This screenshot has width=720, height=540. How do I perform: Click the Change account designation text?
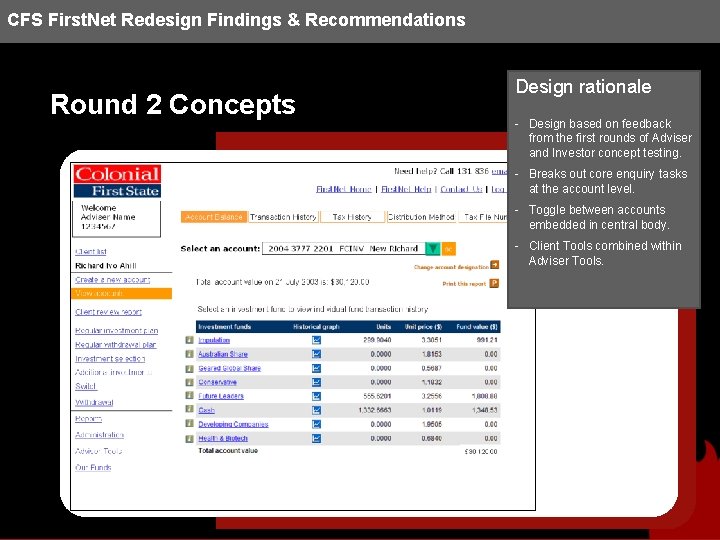pos(451,267)
